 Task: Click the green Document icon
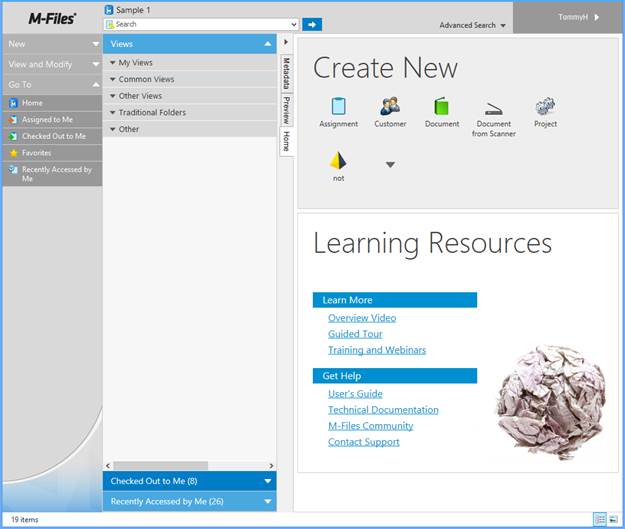point(442,107)
